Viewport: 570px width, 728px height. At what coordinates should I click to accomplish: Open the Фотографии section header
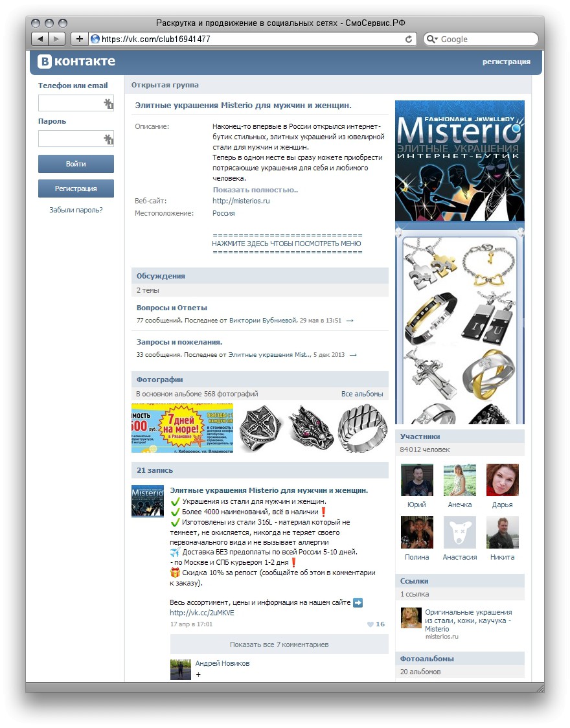(260, 380)
